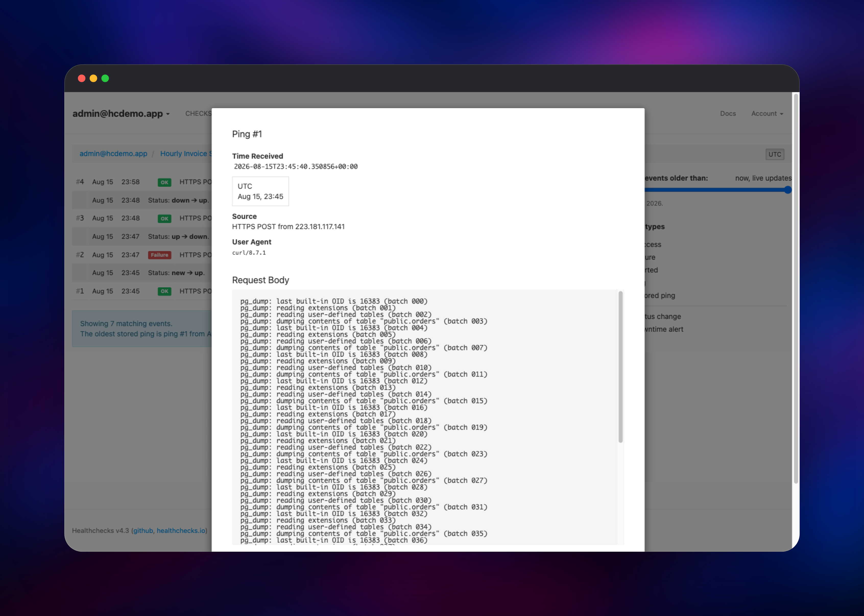Click the yellow minimize window button
The height and width of the screenshot is (616, 864).
point(93,79)
